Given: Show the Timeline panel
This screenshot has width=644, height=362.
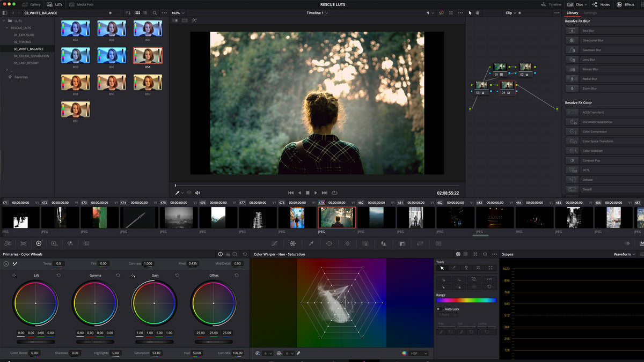Looking at the screenshot, I should pos(551,4).
